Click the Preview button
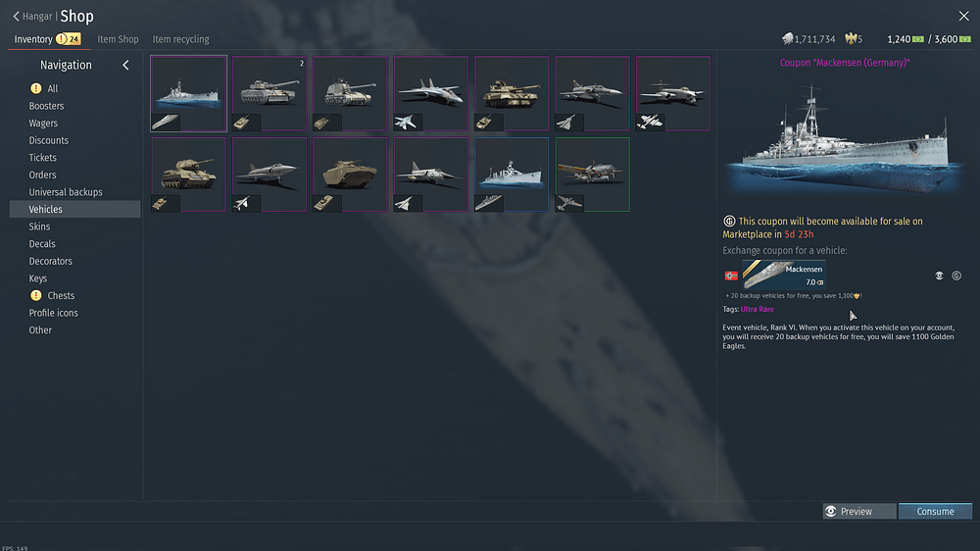Screen dimensions: 980x551 858,511
